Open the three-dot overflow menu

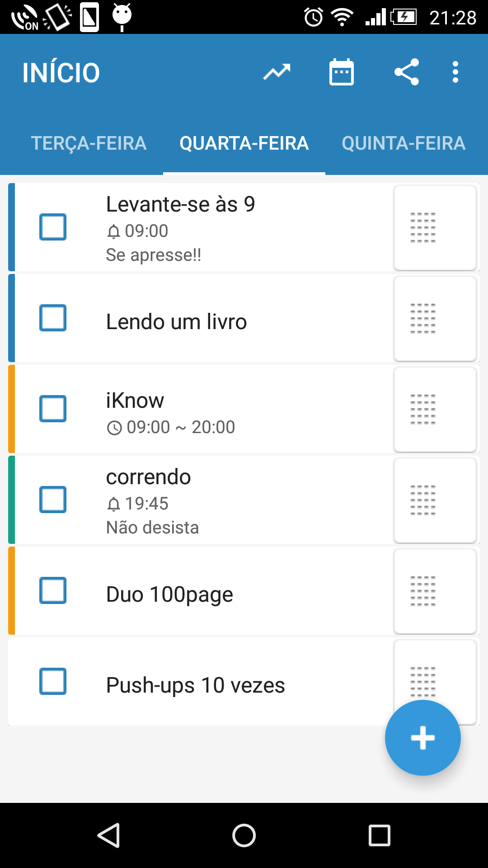pyautogui.click(x=455, y=72)
